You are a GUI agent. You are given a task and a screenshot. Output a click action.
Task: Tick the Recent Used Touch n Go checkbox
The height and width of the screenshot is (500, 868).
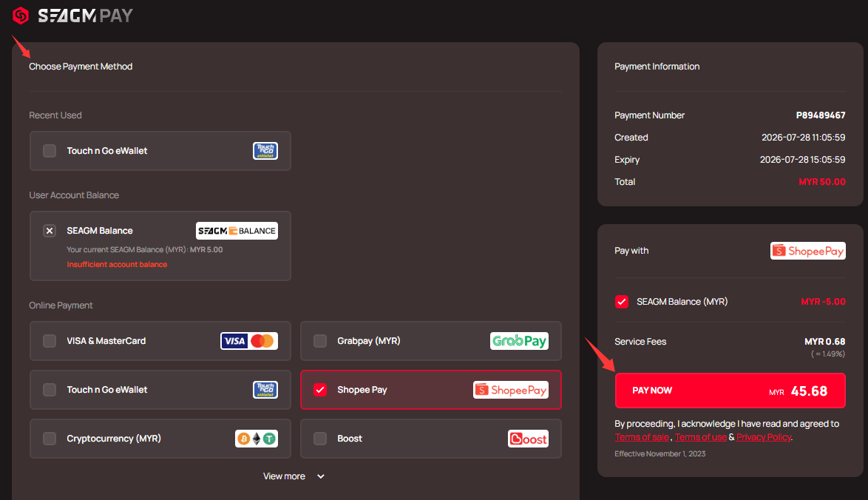point(50,151)
